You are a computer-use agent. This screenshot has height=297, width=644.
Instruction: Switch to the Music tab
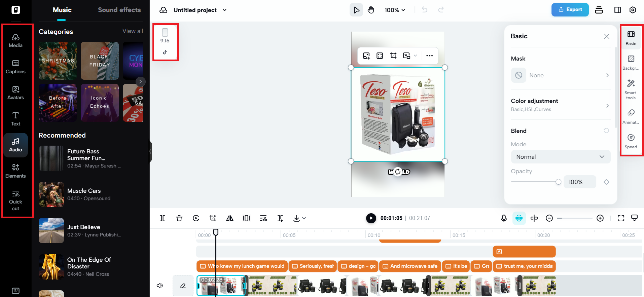[62, 10]
